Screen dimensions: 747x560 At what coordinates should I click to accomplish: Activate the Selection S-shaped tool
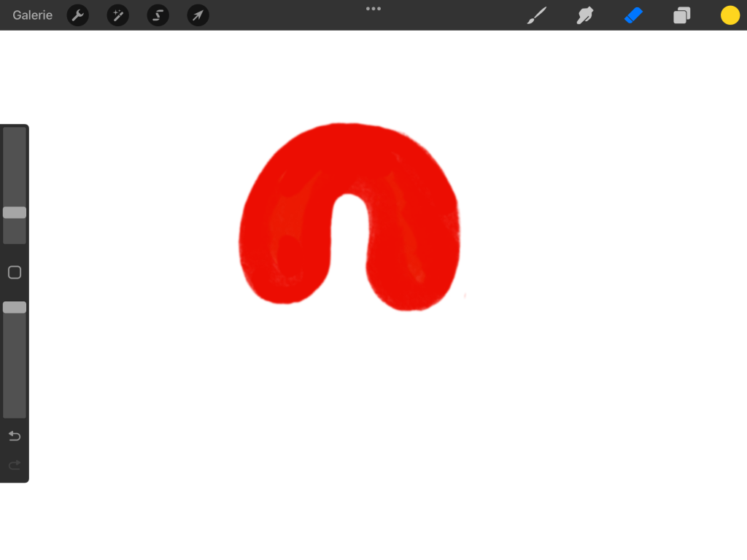[x=158, y=15]
